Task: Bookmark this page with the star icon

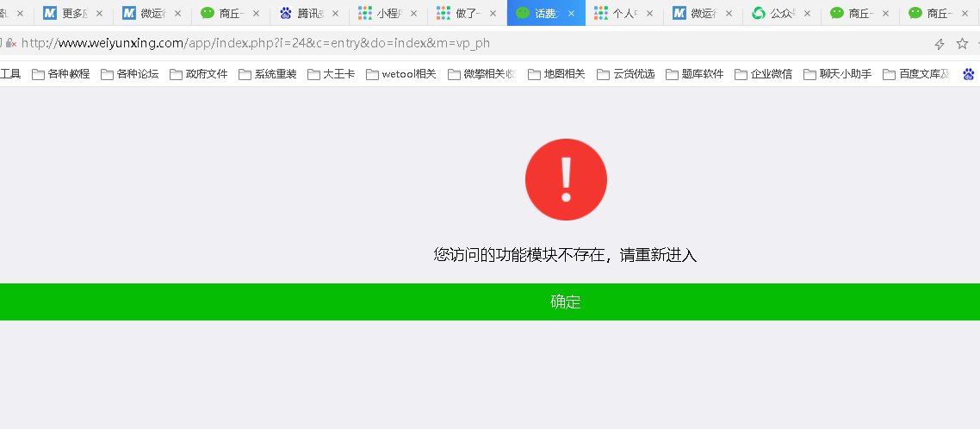Action: coord(962,43)
